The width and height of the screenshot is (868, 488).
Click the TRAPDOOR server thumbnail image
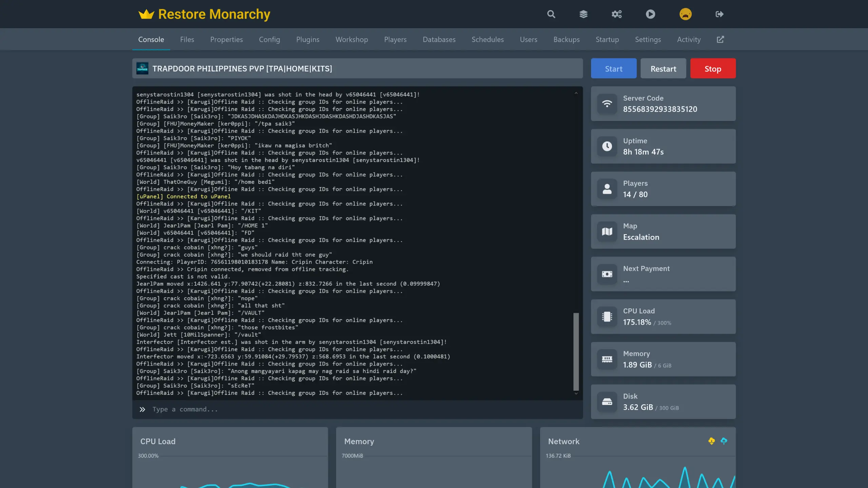pos(142,68)
